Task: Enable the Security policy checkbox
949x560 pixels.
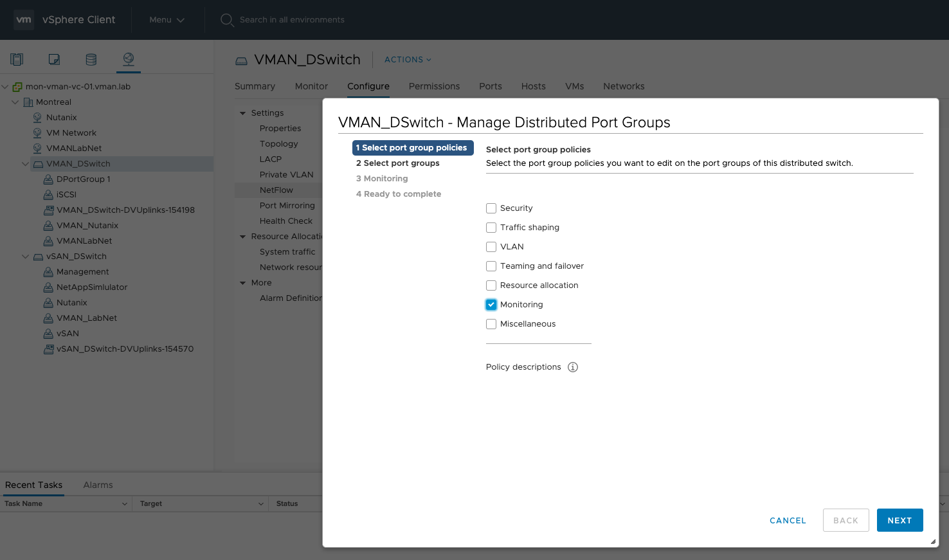Action: (x=491, y=208)
